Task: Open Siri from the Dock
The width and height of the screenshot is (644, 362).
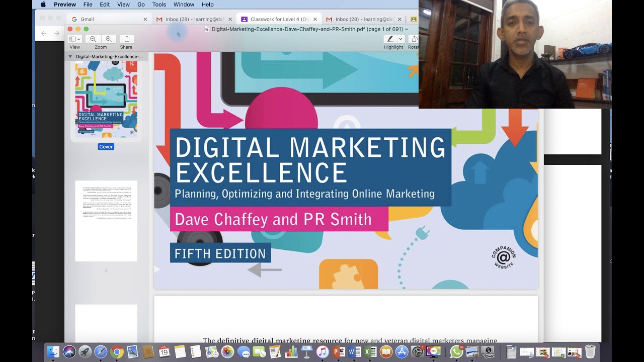Action: (69, 351)
